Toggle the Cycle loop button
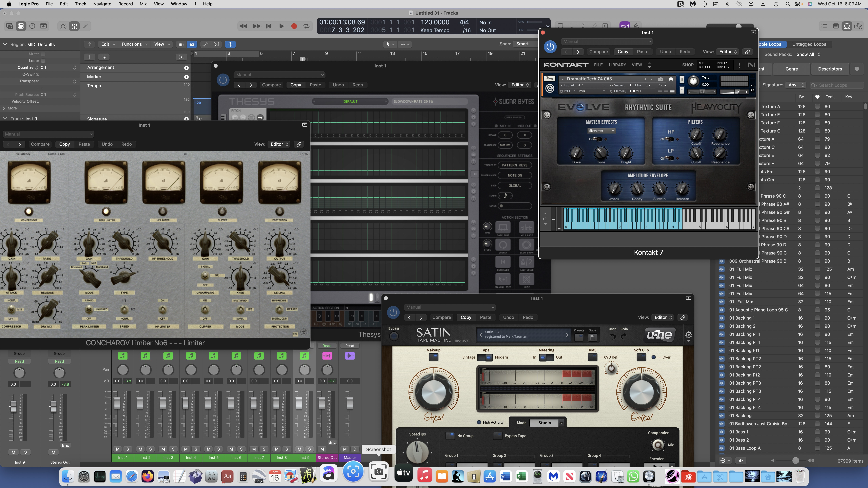Image resolution: width=868 pixels, height=488 pixels. point(306,26)
